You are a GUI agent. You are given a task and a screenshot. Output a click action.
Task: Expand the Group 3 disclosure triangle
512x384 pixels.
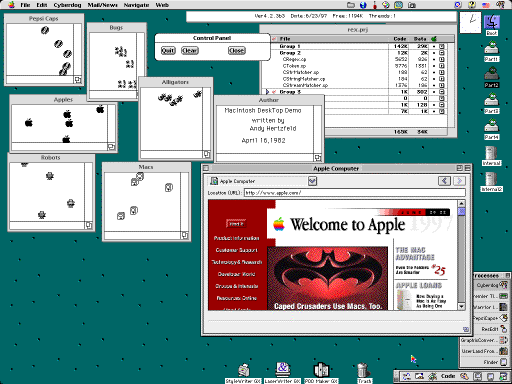click(x=267, y=92)
